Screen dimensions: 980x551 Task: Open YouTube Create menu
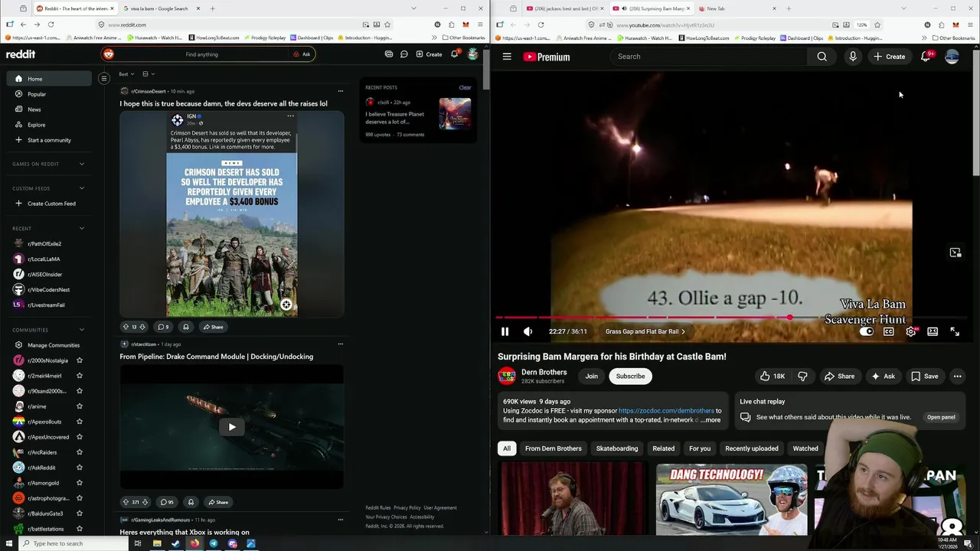(x=889, y=57)
